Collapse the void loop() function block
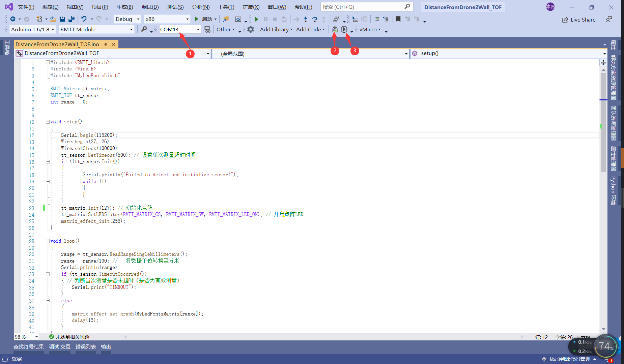 click(48, 241)
